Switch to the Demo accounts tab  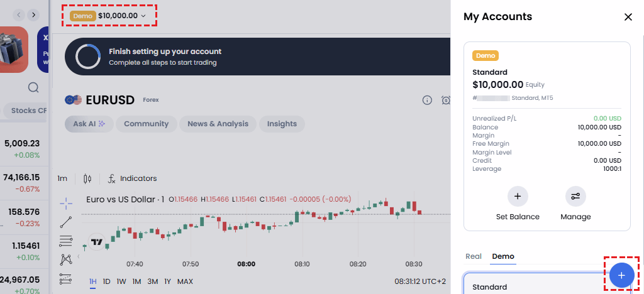[x=503, y=256]
